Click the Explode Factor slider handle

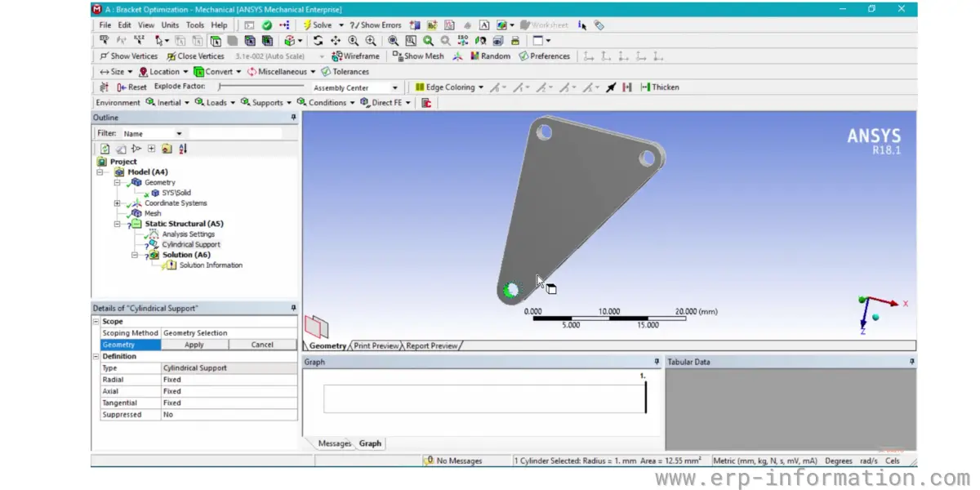220,87
